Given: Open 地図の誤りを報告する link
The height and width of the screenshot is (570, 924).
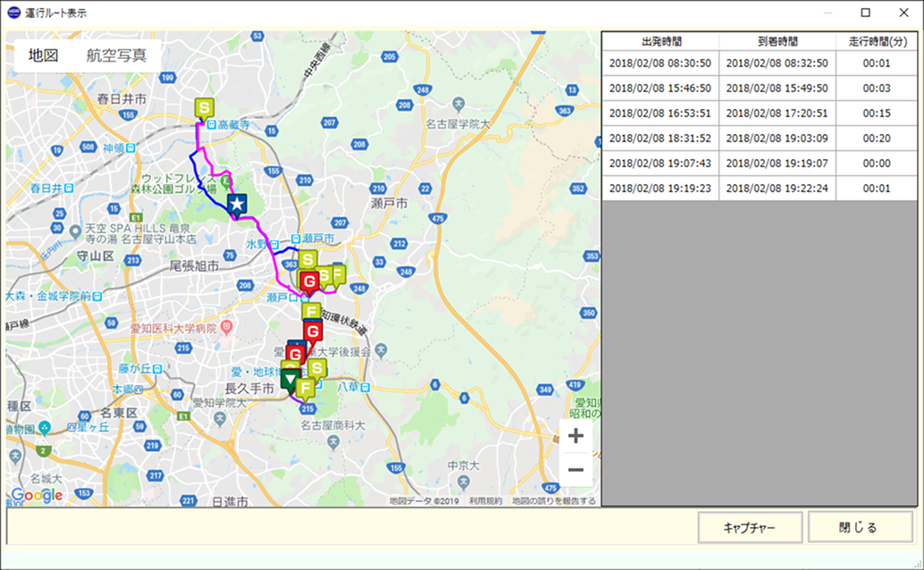Looking at the screenshot, I should [553, 501].
